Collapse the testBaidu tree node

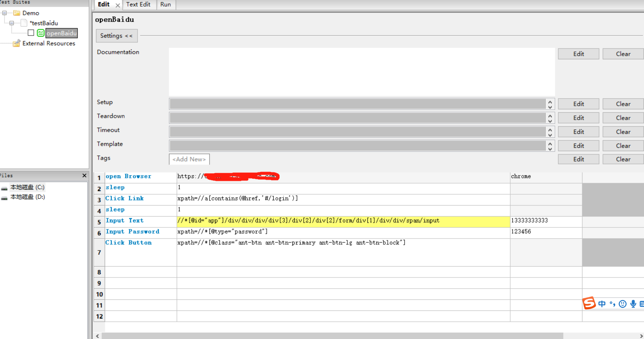click(x=12, y=23)
